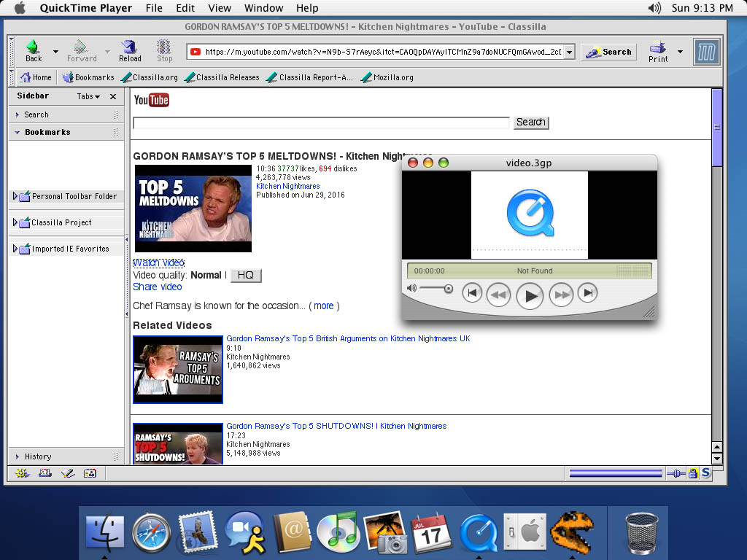Click the Back navigation arrow icon
Viewport: 747px width, 560px height.
pos(33,47)
